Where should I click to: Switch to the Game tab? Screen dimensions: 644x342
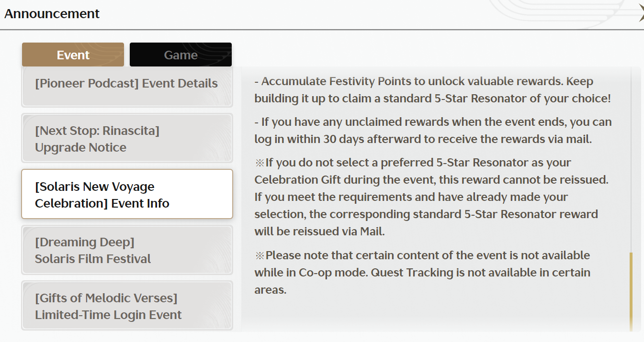click(181, 55)
